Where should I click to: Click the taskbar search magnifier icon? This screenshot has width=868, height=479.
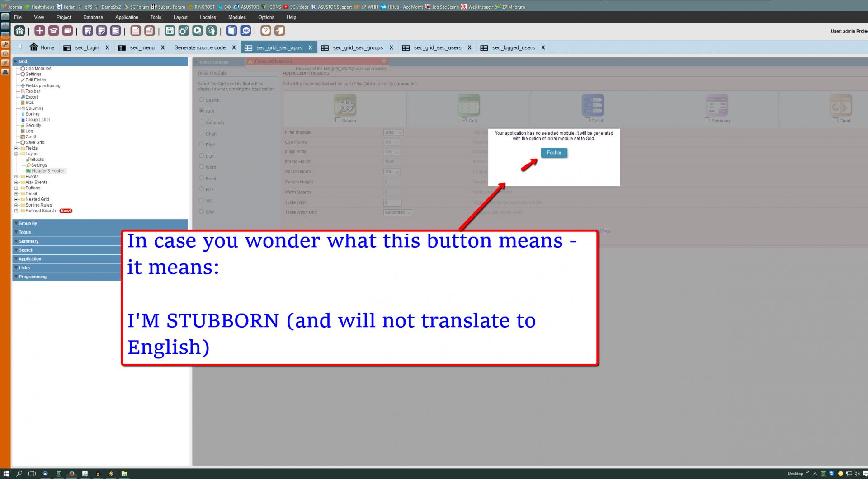[19, 474]
